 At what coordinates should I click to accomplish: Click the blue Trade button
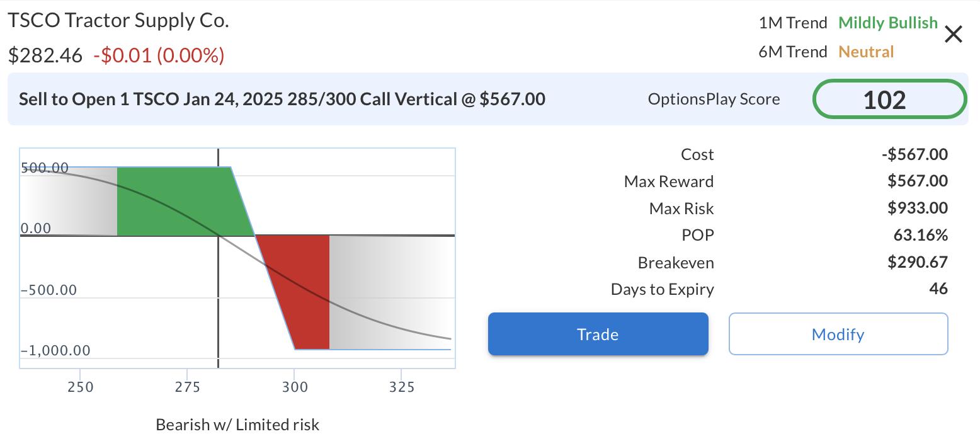[598, 334]
